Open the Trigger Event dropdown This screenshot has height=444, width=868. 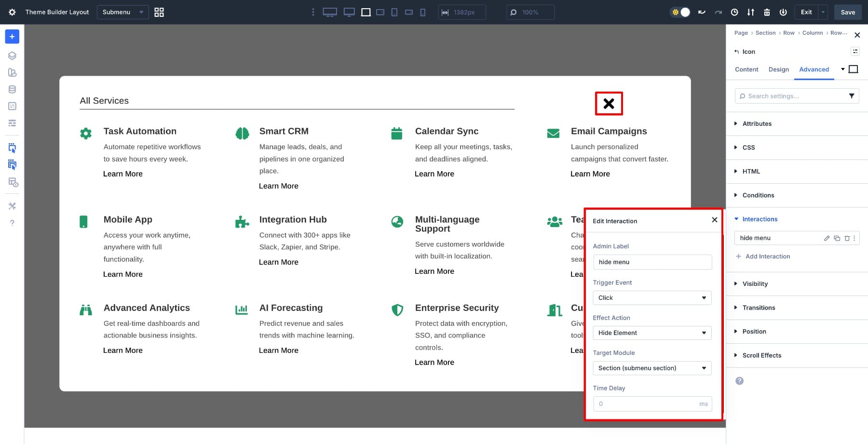(x=652, y=298)
